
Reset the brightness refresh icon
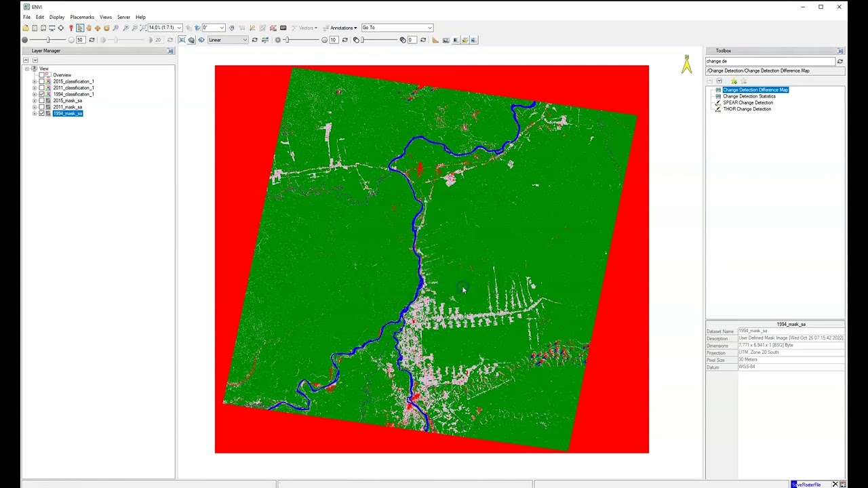[x=92, y=40]
